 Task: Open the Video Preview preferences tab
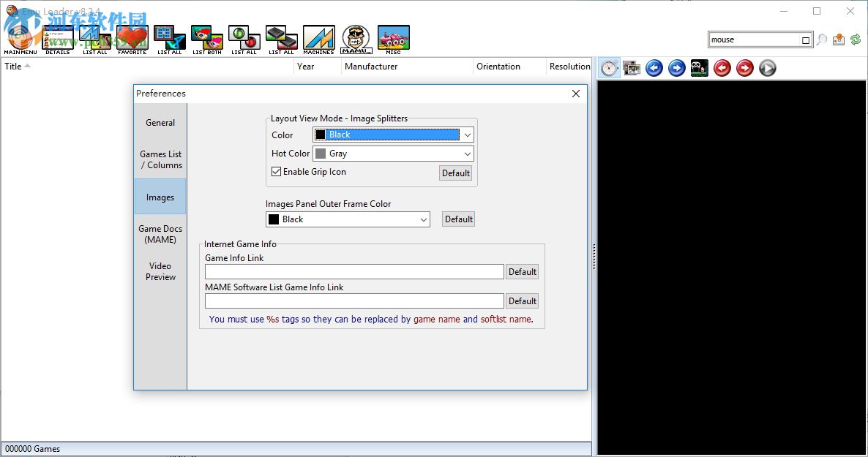tap(160, 271)
